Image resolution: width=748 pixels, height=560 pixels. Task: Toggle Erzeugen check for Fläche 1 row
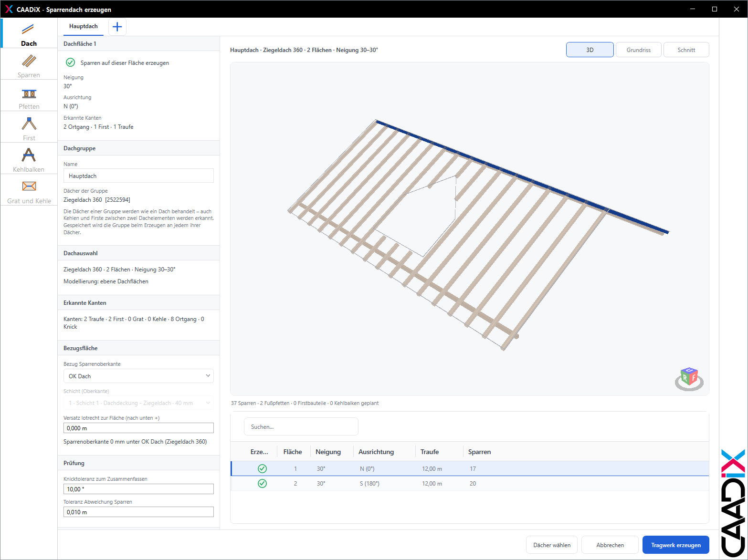(262, 469)
